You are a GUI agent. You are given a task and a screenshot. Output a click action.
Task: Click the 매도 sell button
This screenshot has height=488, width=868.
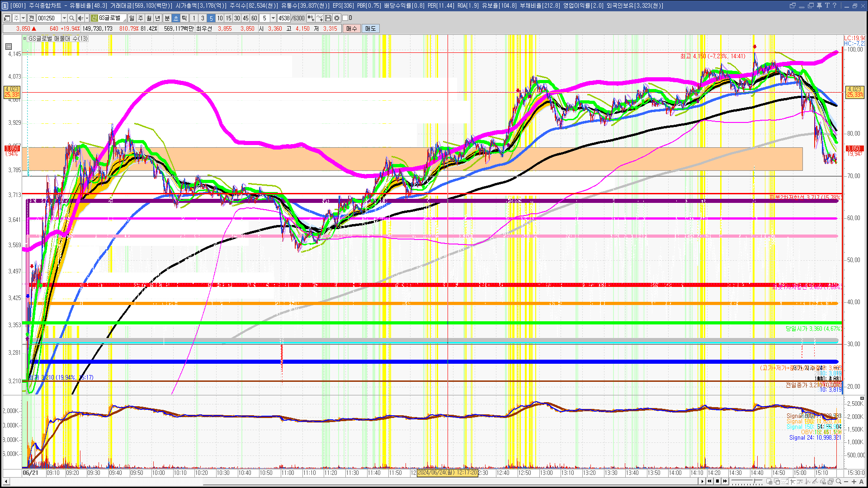[370, 28]
